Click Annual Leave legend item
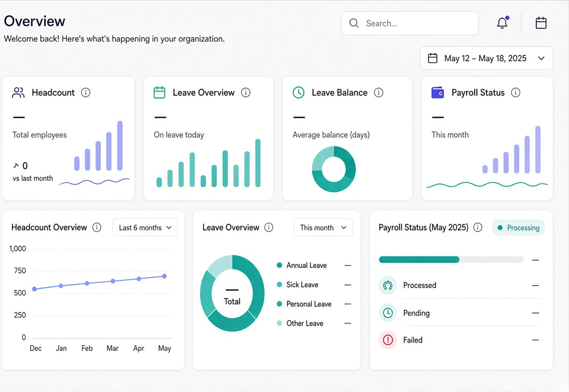The height and width of the screenshot is (392, 569). 314,266
